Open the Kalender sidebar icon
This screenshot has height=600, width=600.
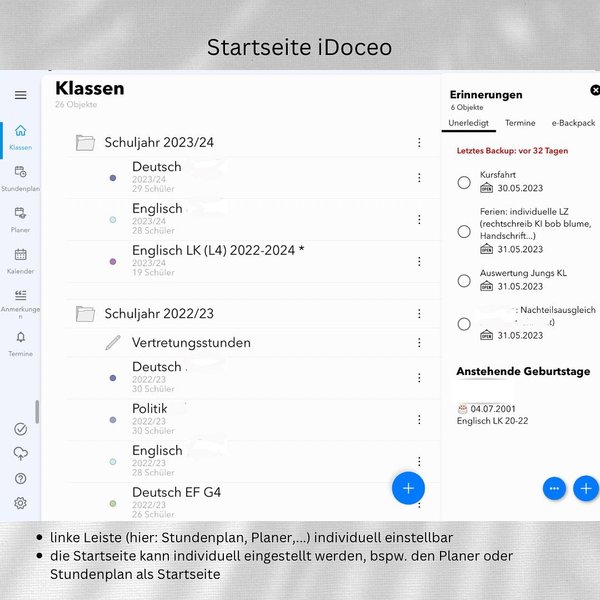[20, 254]
